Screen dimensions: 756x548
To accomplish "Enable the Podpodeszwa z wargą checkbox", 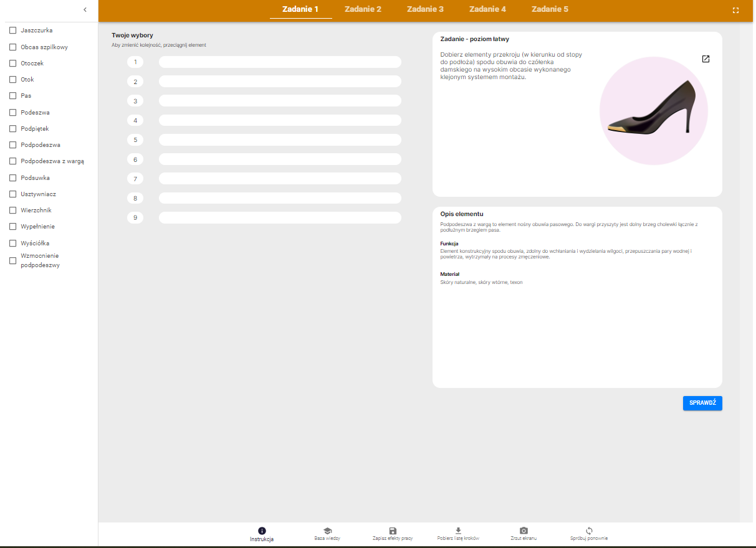I will point(12,161).
